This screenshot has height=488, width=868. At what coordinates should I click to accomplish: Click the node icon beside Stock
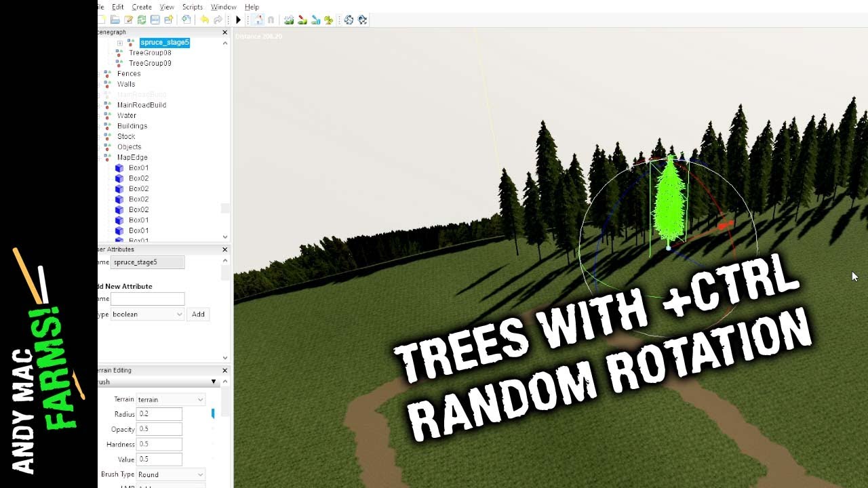click(x=107, y=136)
